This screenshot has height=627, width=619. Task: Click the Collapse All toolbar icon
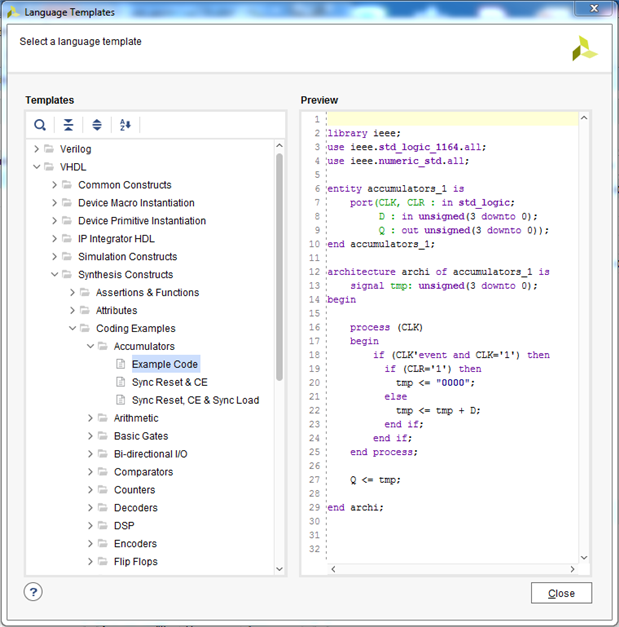point(68,125)
